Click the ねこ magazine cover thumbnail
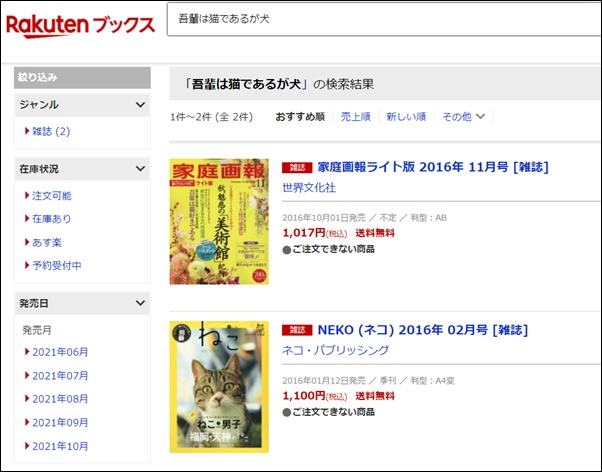The image size is (602, 472). pyautogui.click(x=219, y=387)
